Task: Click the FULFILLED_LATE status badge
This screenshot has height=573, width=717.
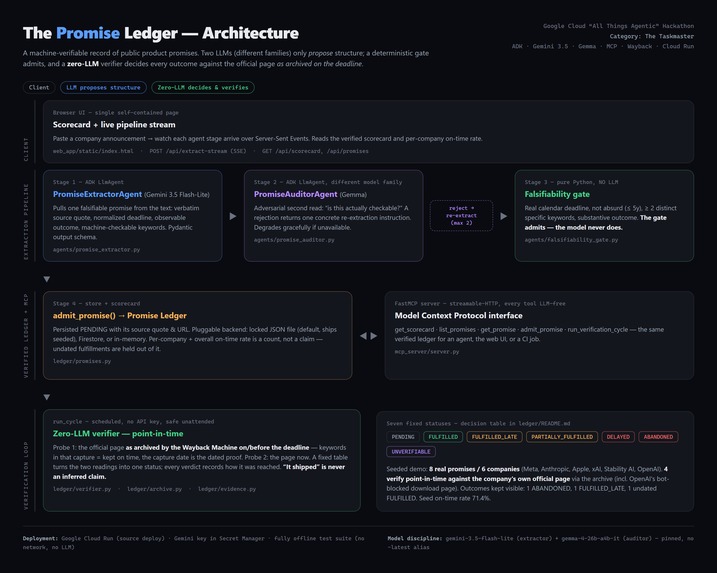Action: [494, 437]
